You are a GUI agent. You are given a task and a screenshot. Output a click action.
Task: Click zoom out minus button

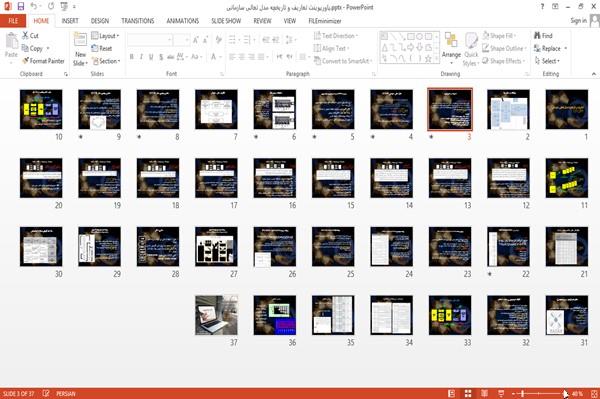coord(514,393)
